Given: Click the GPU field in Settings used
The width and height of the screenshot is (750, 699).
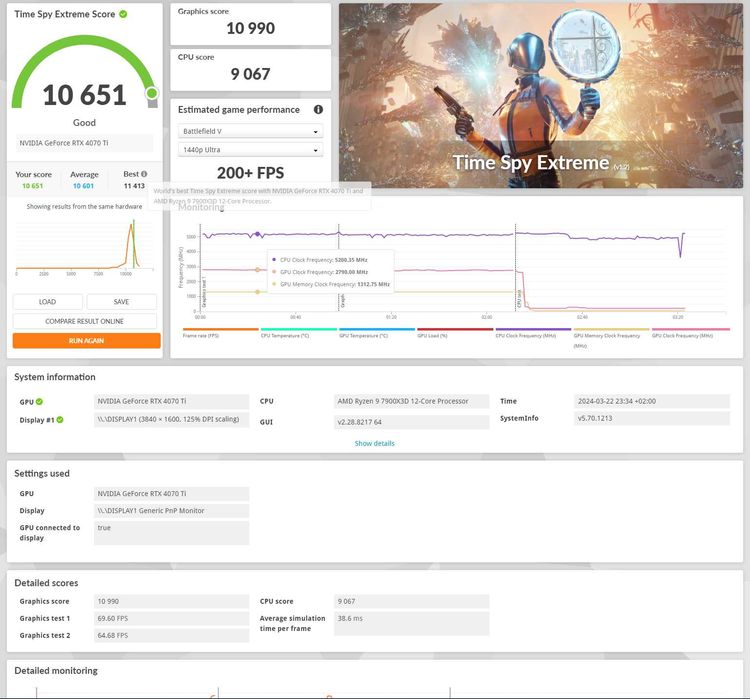Looking at the screenshot, I should pyautogui.click(x=172, y=493).
